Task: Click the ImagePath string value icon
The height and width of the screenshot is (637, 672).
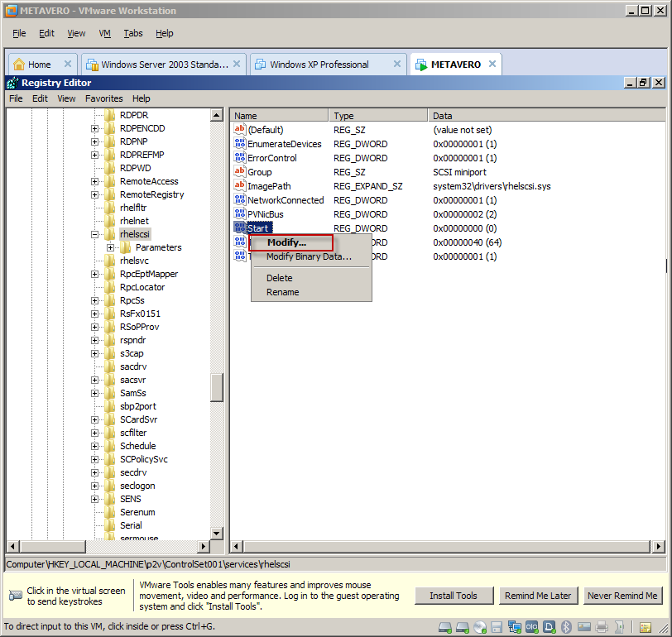Action: tap(239, 185)
